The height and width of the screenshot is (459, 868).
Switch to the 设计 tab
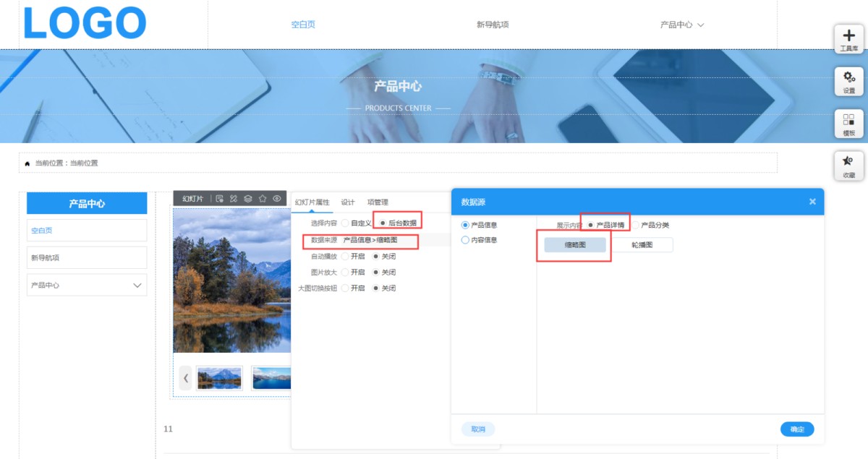(348, 202)
